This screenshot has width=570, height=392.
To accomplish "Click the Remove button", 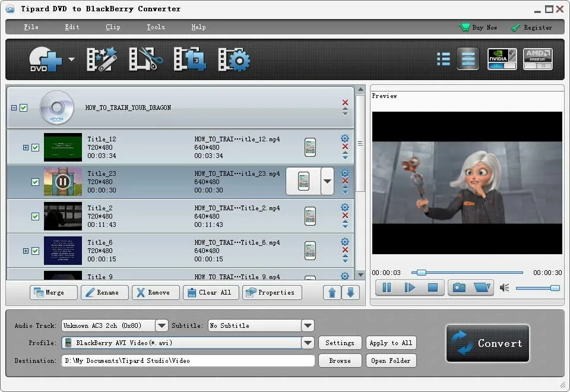I will (156, 292).
